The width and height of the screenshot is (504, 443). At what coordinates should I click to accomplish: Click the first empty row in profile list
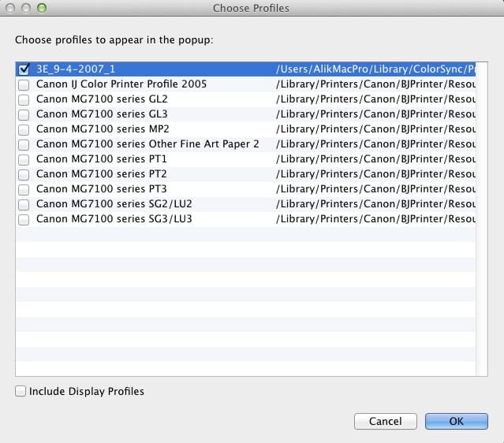pos(245,234)
